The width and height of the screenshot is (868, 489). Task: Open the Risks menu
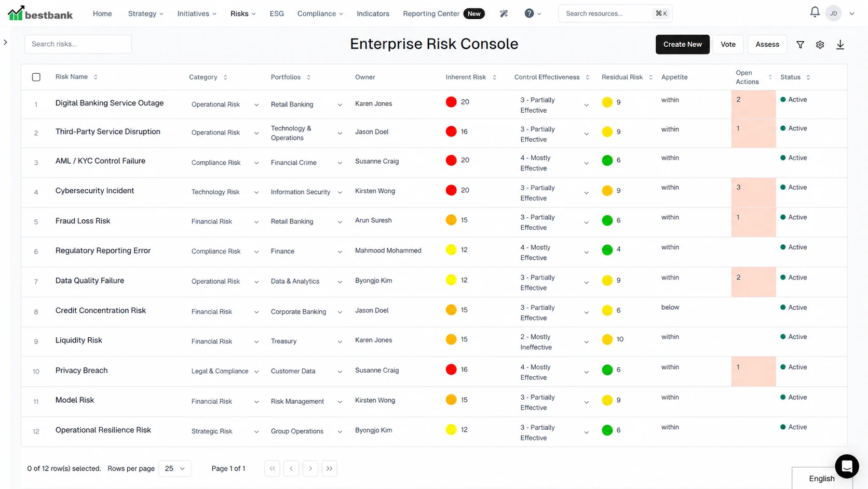pyautogui.click(x=243, y=14)
